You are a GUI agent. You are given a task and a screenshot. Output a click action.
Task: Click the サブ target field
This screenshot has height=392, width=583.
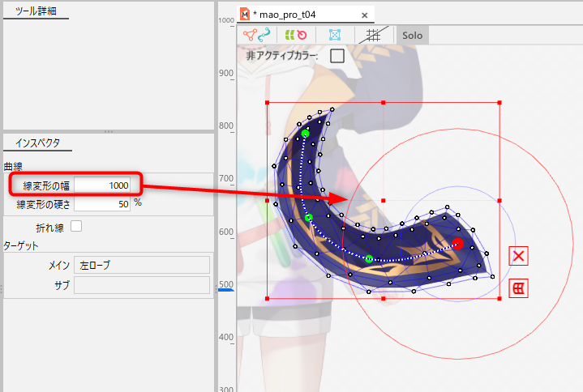[141, 285]
